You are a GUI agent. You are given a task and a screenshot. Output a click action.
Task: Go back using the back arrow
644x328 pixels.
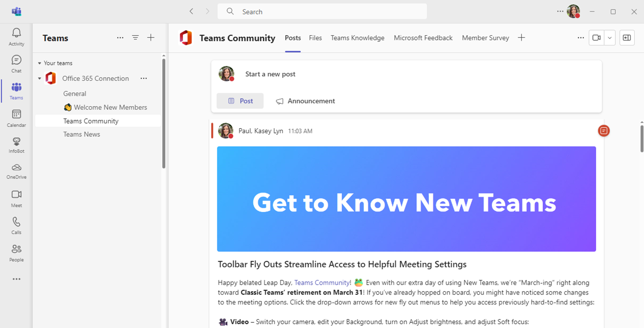click(x=191, y=12)
